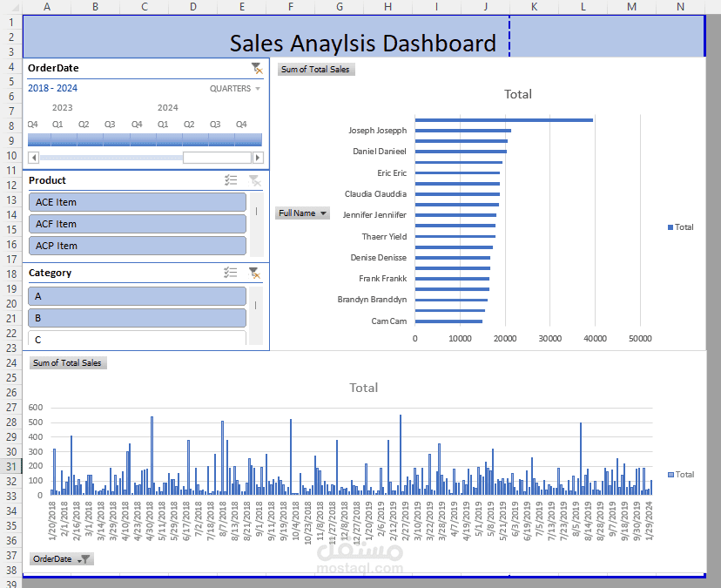Select row 31 header
The height and width of the screenshot is (588, 721).
[x=11, y=467]
